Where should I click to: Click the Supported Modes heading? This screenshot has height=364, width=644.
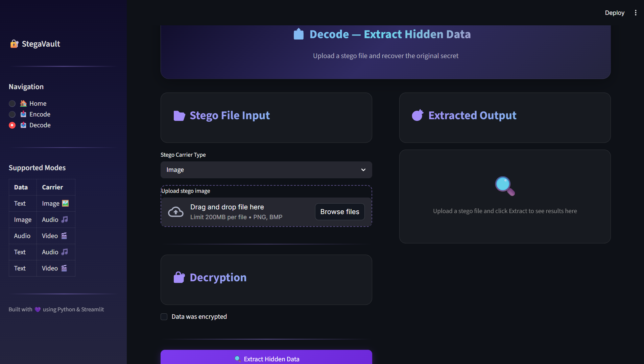click(x=37, y=168)
